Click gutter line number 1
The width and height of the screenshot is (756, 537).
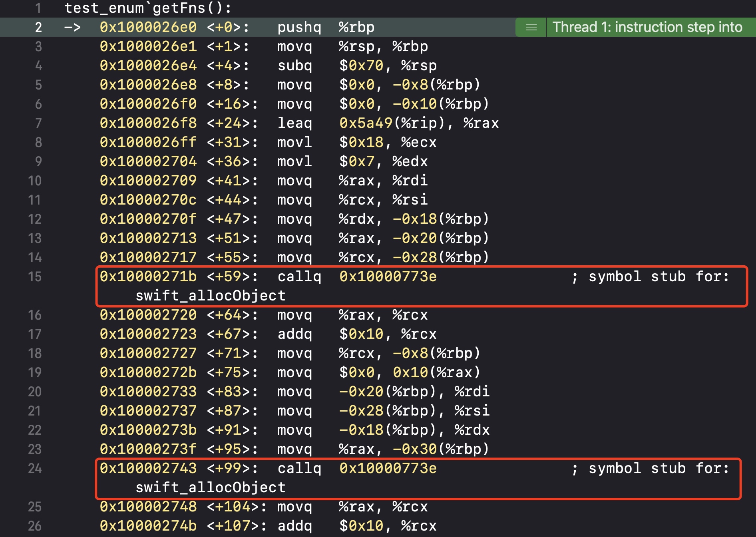pos(38,8)
